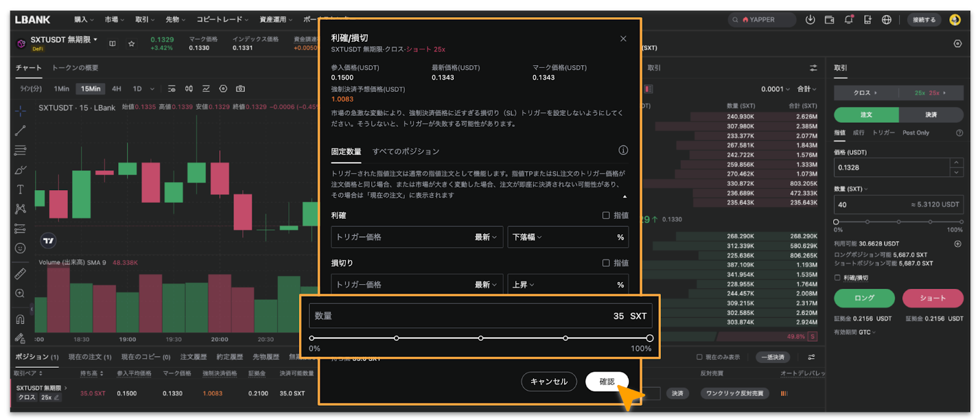Open trading page settings hexagon icon
This screenshot has height=420, width=980.
tap(957, 44)
